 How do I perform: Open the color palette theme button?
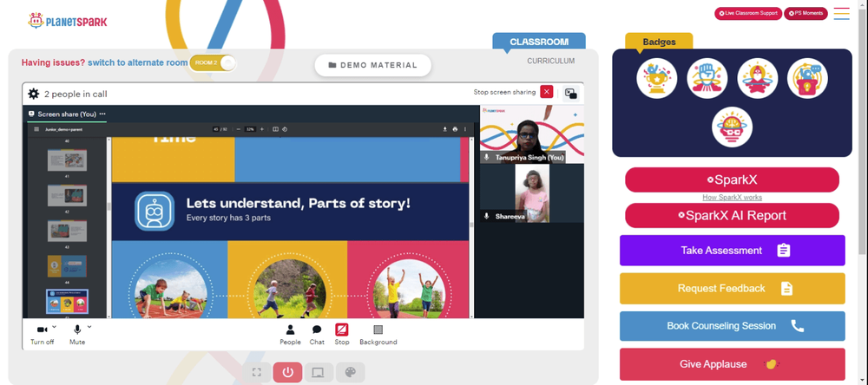(x=351, y=372)
